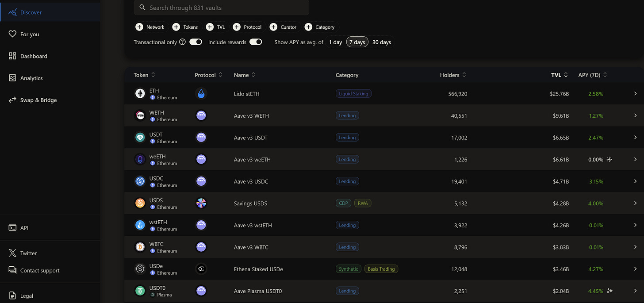The height and width of the screenshot is (303, 644).
Task: Click the wstETH token icon
Action: tap(140, 225)
